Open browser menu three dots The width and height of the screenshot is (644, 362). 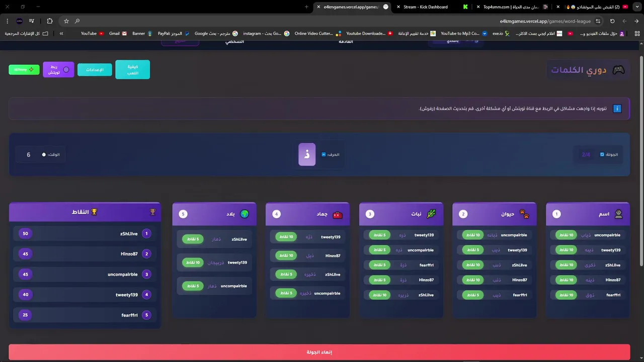(7, 21)
